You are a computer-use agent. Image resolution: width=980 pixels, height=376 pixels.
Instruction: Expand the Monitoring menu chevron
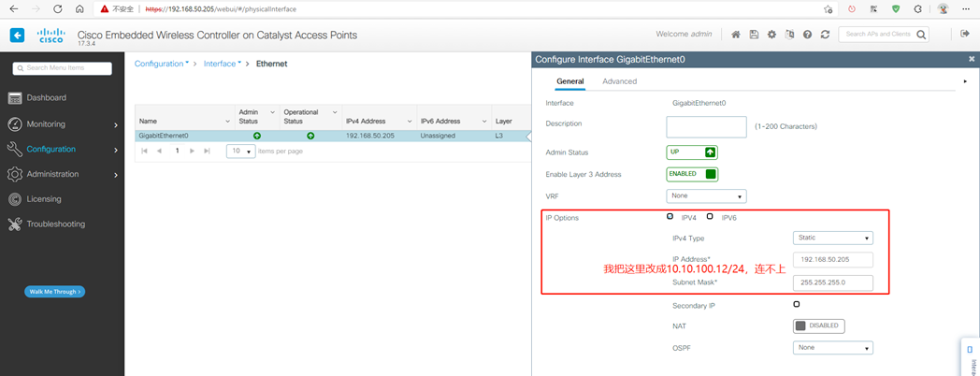tap(116, 124)
